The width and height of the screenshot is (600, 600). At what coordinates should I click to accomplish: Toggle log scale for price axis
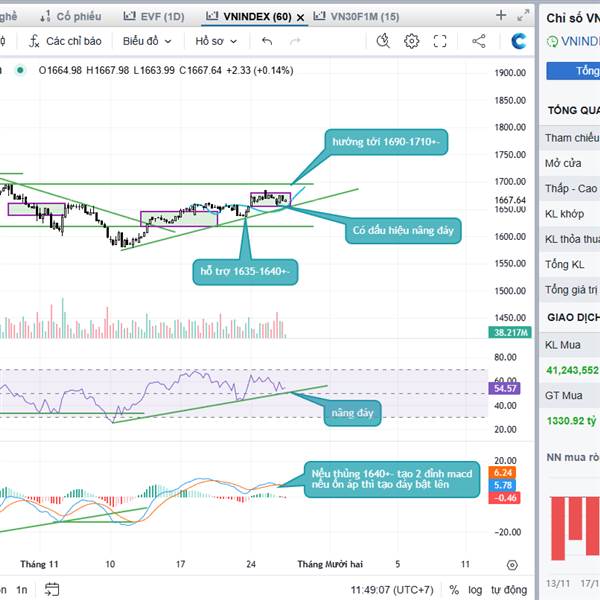[x=473, y=590]
